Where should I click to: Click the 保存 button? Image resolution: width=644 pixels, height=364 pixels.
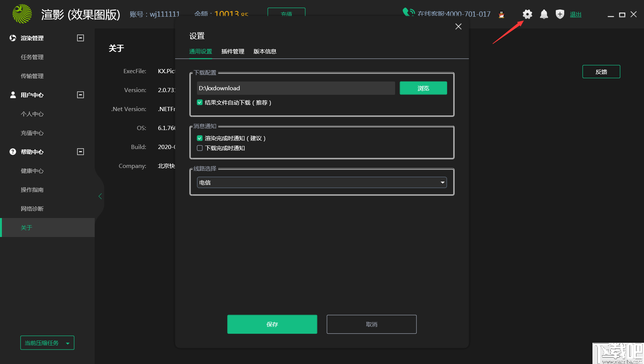tap(272, 324)
